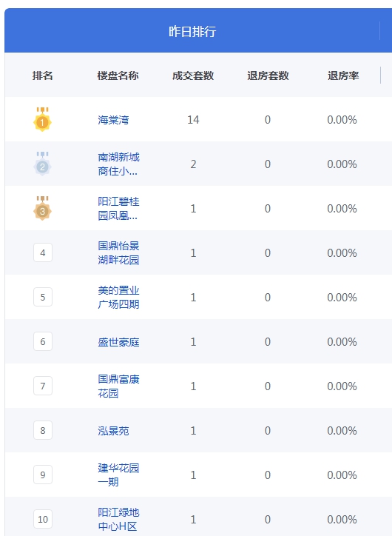Screen dimensions: 392x536
Task: Select the rank 10 number badge
Action: (43, 519)
